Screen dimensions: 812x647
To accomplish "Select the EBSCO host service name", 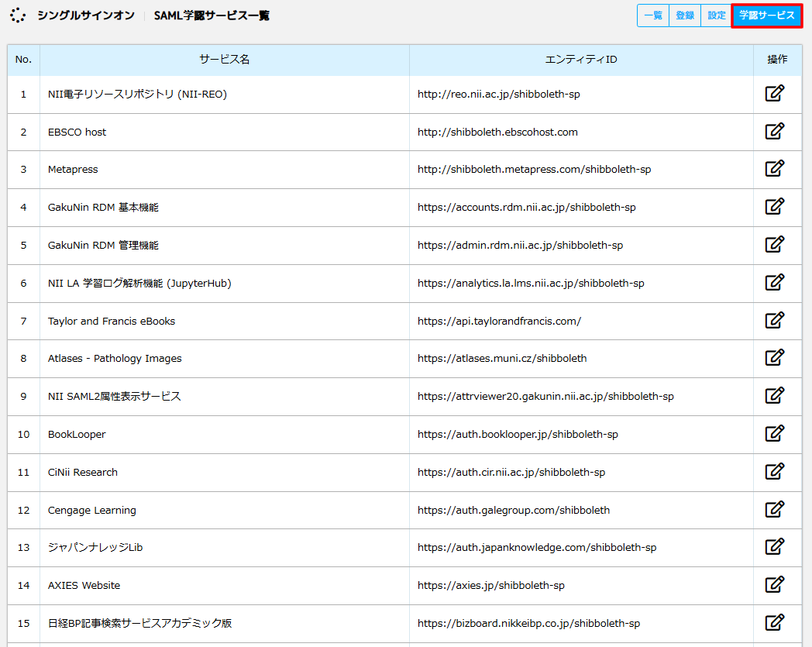I will pos(77,132).
